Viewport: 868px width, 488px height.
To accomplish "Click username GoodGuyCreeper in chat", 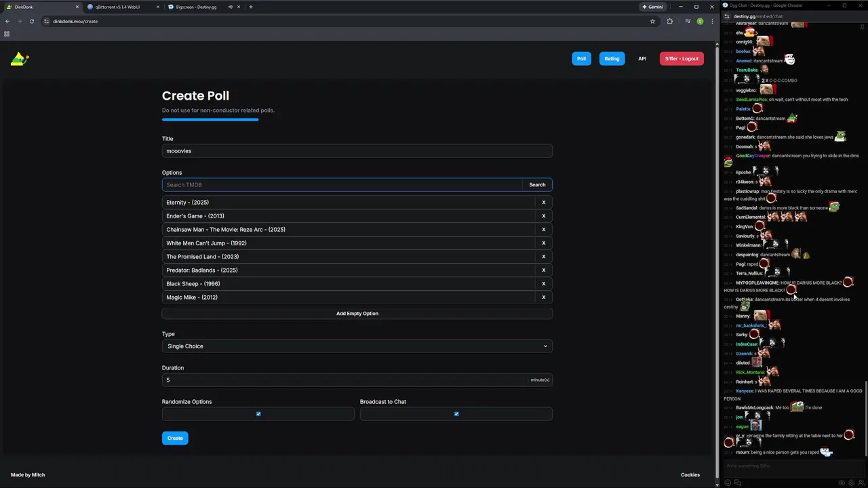I will pos(753,156).
